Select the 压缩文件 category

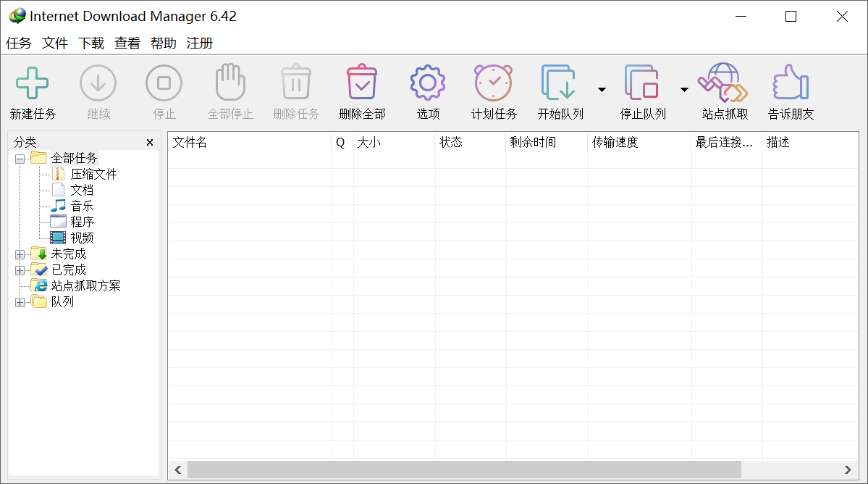pyautogui.click(x=93, y=175)
